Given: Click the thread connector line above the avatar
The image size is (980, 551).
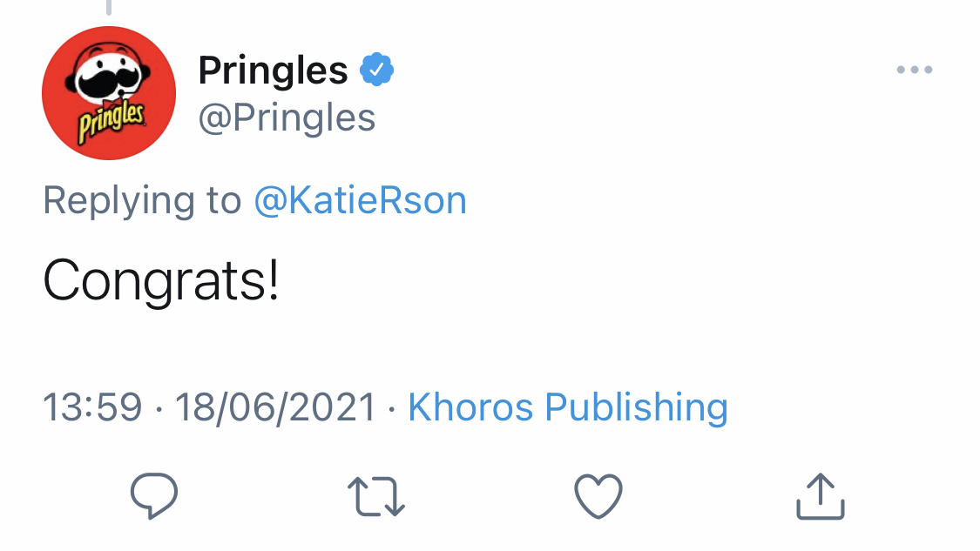Looking at the screenshot, I should coord(109,7).
